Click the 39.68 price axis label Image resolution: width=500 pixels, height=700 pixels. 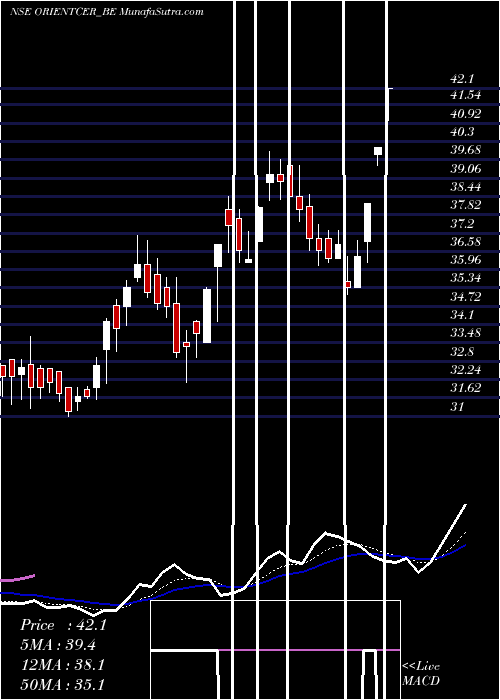click(x=466, y=150)
